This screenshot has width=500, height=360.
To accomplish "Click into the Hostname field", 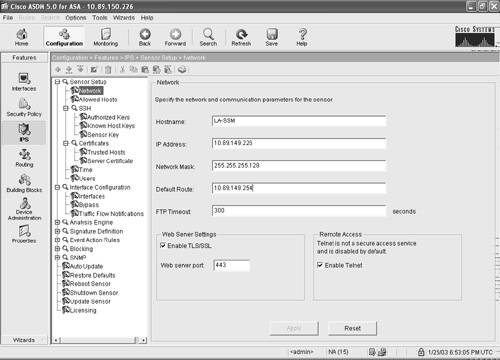I will coord(299,121).
